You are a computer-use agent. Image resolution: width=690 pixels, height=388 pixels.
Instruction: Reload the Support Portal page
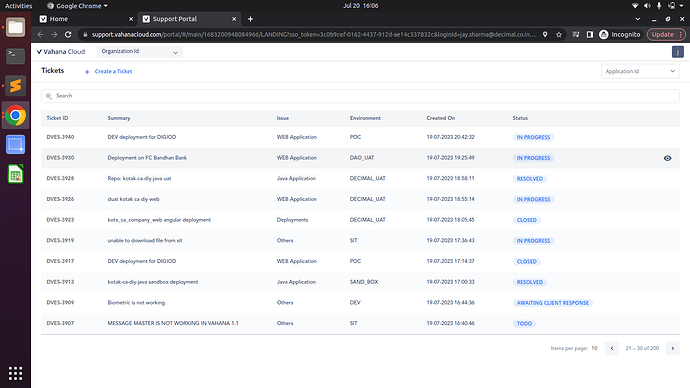point(68,34)
